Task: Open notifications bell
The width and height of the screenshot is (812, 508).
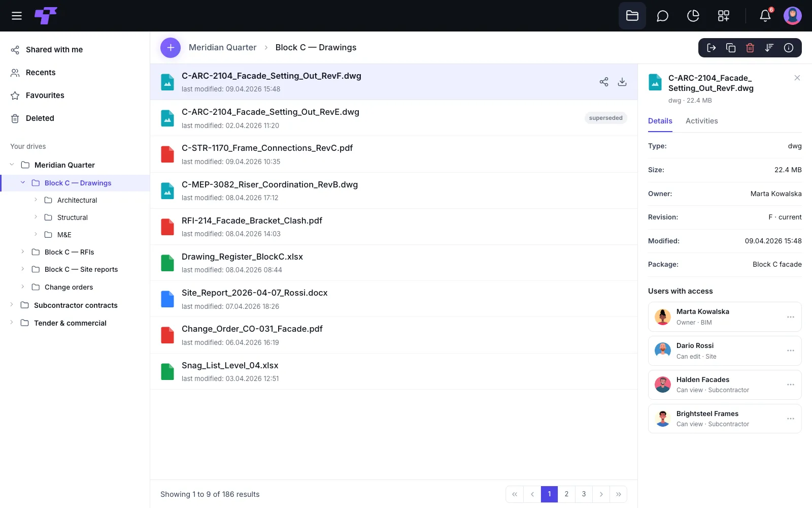Action: click(765, 16)
